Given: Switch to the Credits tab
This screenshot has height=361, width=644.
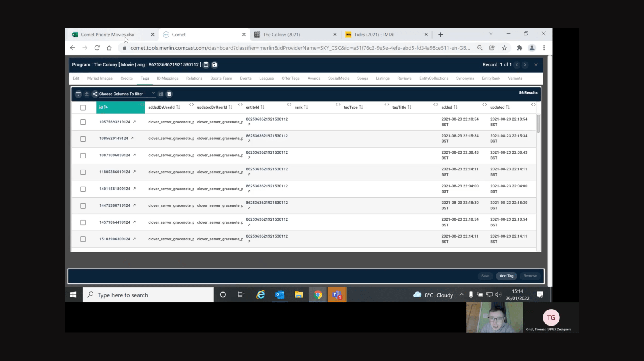Looking at the screenshot, I should coord(126,78).
